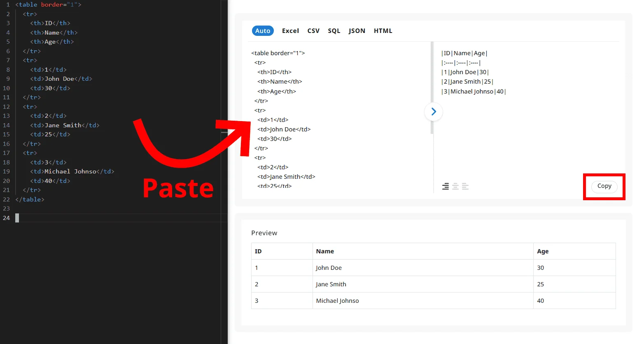This screenshot has width=644, height=344.
Task: Click the age 30 preview cell
Action: (x=574, y=268)
